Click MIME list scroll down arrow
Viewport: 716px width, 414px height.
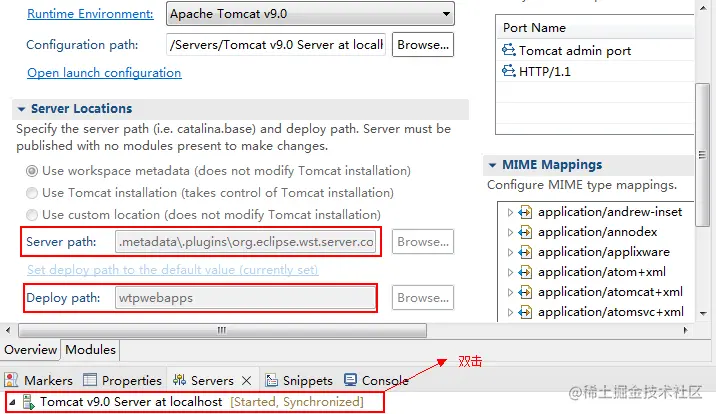coord(703,314)
